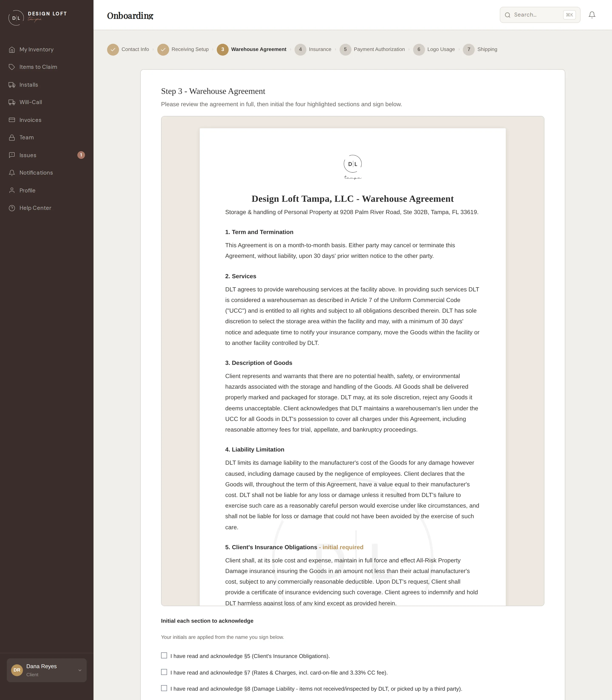Click the Help Center question icon
This screenshot has width=612, height=700.
12,208
